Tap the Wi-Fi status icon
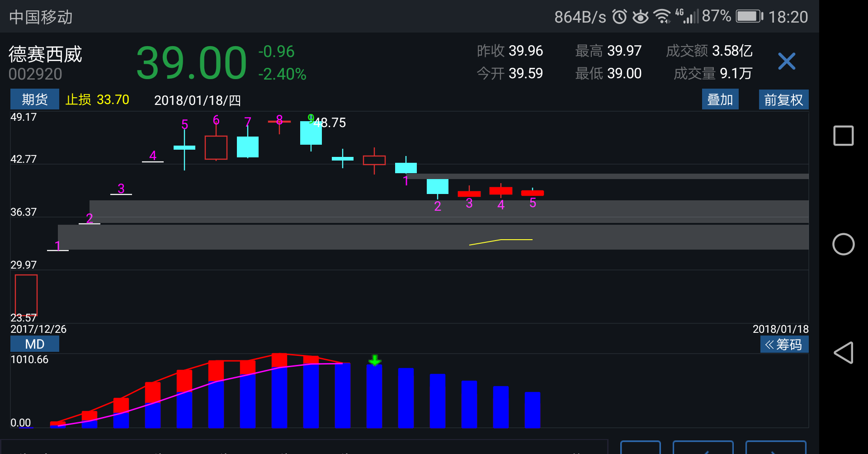 click(663, 17)
